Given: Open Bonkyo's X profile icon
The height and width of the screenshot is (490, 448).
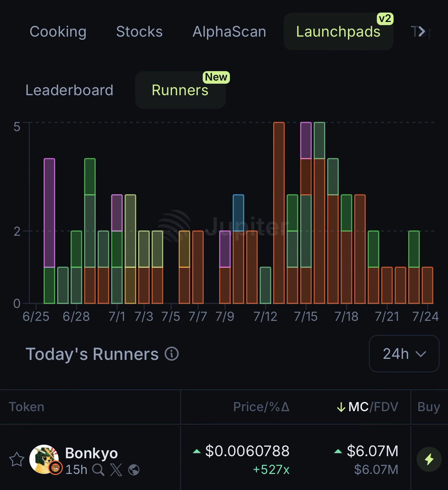Looking at the screenshot, I should coord(116,470).
